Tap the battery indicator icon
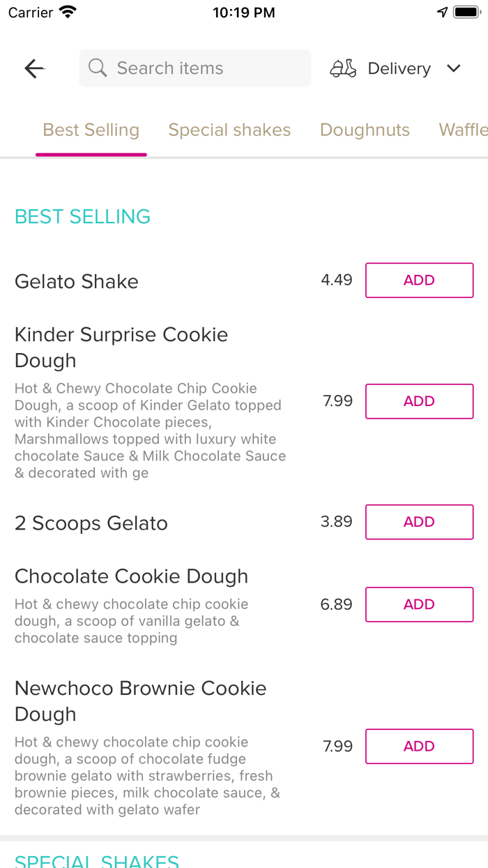 466,11
